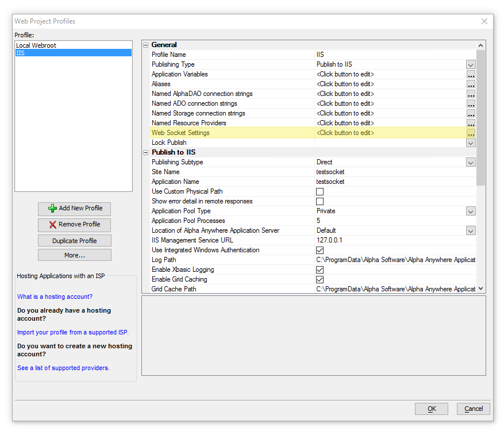This screenshot has height=431, width=504.
Task: Open 'What is a hosting account?' link
Action: pos(55,297)
